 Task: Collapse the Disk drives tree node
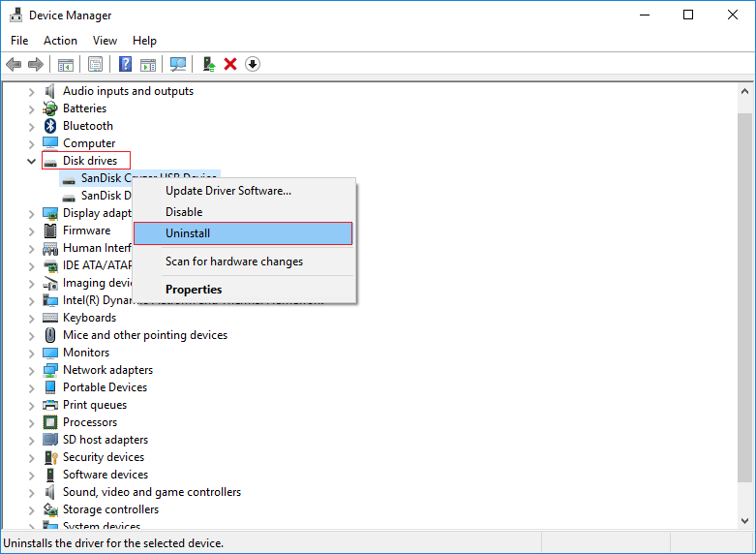pyautogui.click(x=31, y=161)
